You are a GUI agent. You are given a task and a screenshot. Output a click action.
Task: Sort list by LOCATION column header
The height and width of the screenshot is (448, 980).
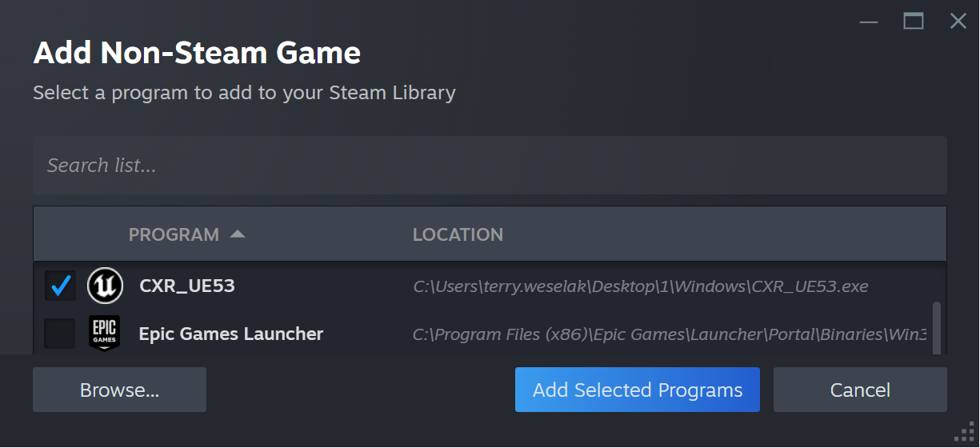coord(458,234)
